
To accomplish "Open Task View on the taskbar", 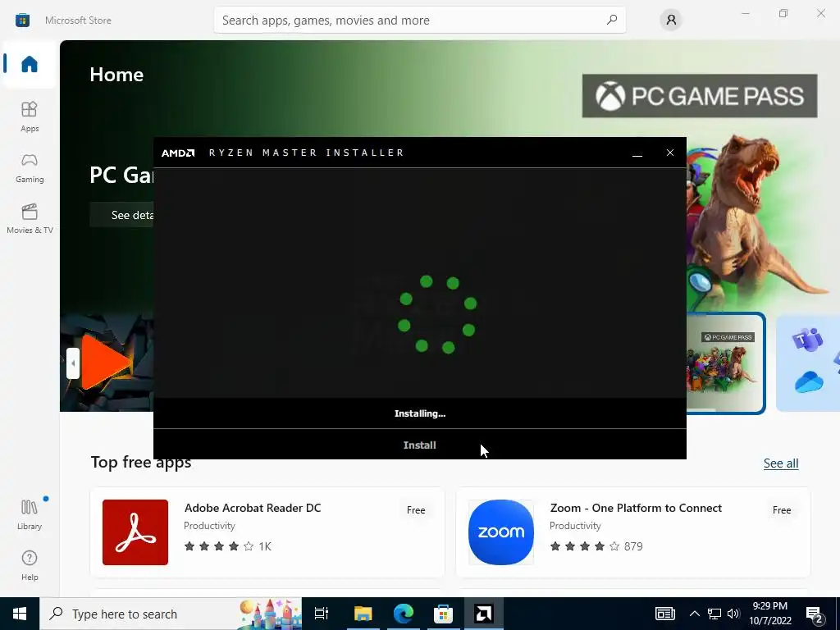I will tap(322, 614).
